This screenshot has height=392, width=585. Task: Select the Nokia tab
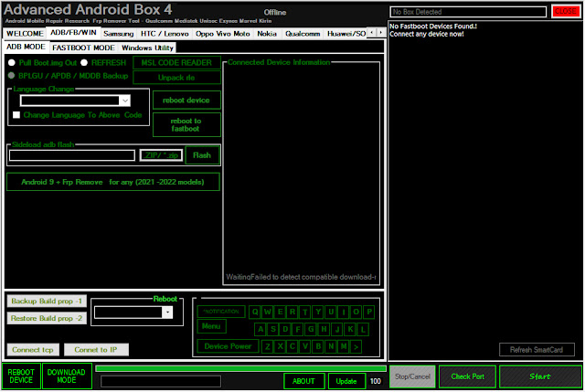(x=267, y=34)
